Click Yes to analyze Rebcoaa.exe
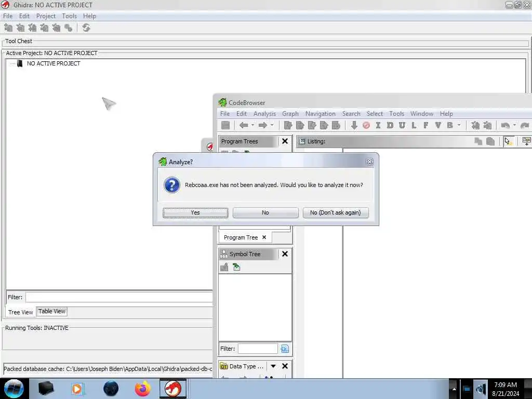532x399 pixels. (195, 212)
